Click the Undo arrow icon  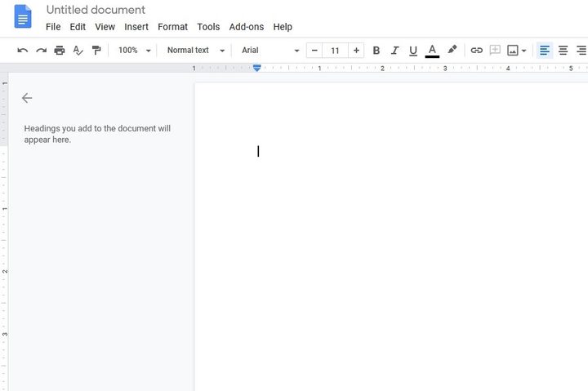[x=23, y=51]
